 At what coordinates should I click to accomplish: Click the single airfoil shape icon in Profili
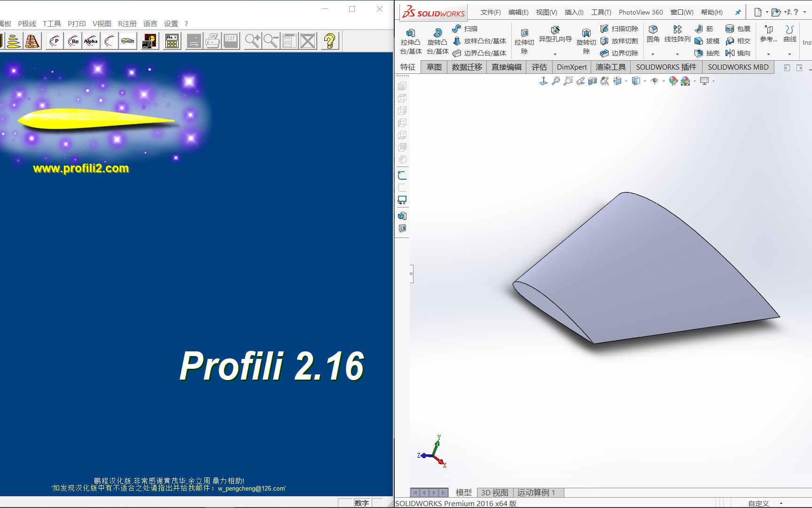[127, 41]
